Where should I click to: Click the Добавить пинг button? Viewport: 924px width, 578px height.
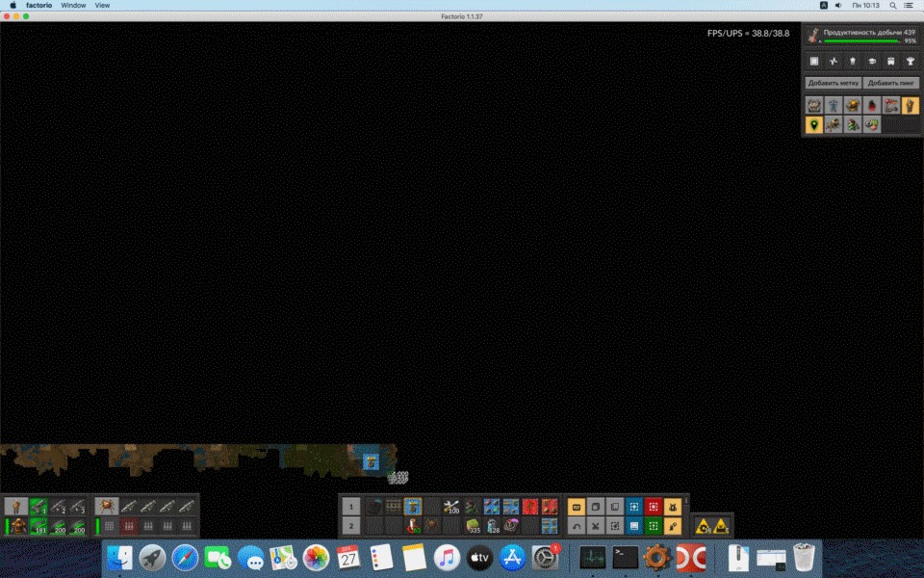click(x=890, y=83)
